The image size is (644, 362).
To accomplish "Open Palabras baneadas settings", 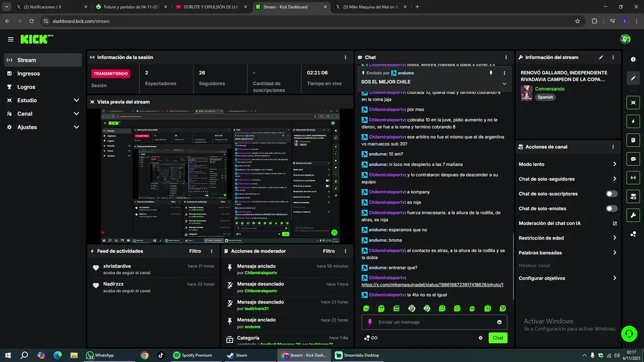I will (x=568, y=253).
